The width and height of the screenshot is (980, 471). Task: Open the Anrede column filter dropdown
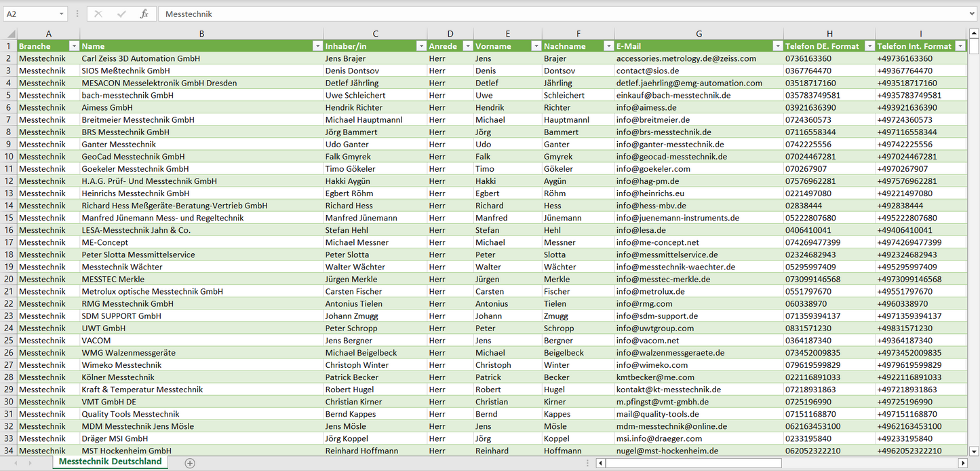467,46
